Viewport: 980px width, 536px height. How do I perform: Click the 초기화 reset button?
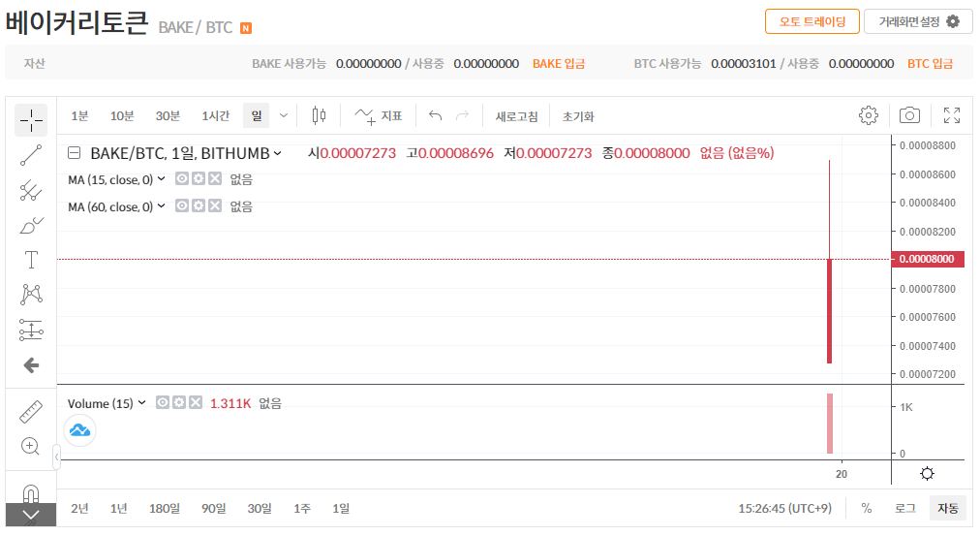coord(578,116)
